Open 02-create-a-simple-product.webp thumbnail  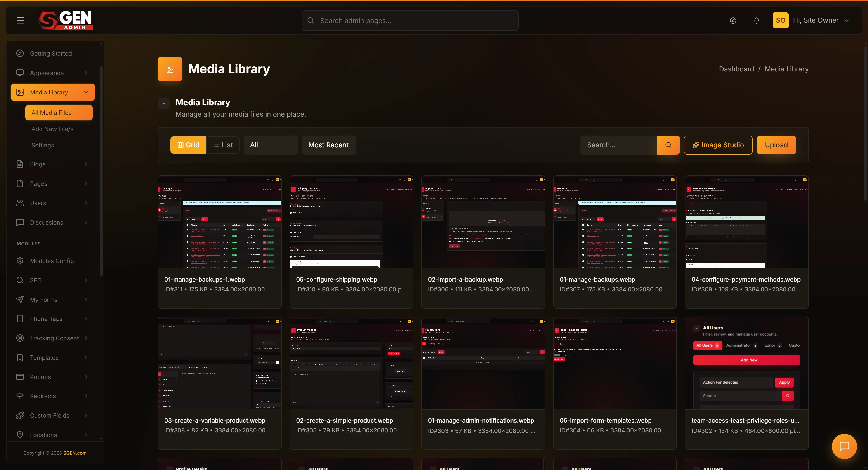351,363
